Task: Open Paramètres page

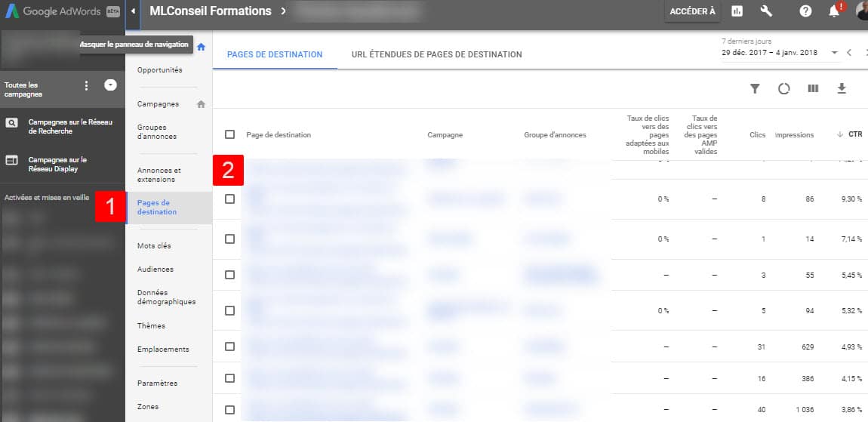Action: pyautogui.click(x=157, y=383)
